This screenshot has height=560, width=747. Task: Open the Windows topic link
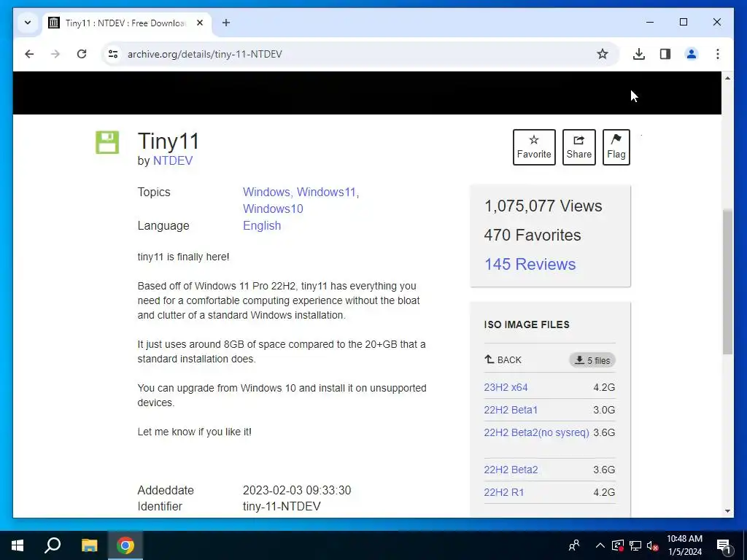266,192
